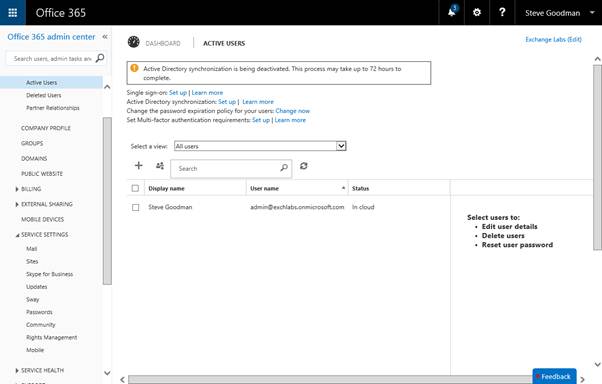This screenshot has width=602, height=384.
Task: Check the Steve Goodman row checkbox
Action: click(136, 207)
